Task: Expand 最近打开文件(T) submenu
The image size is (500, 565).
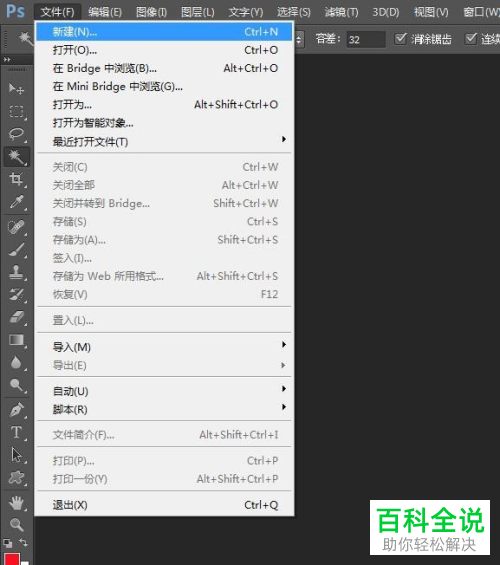Action: [164, 142]
